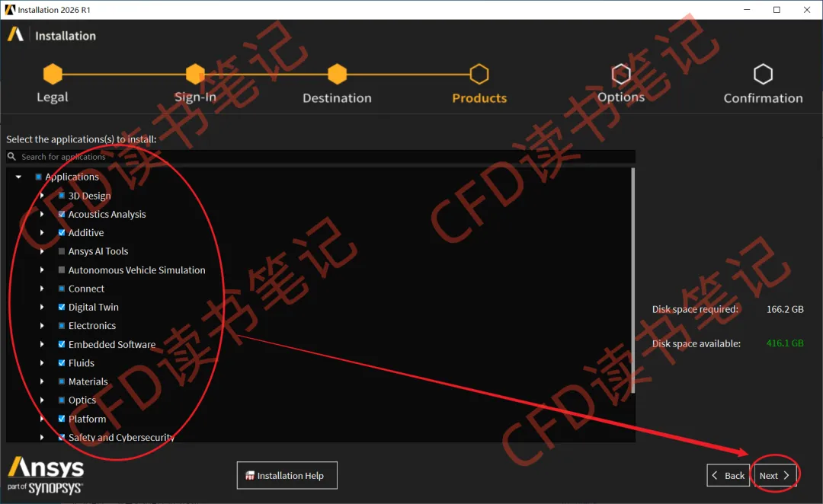Click the Search for applications field
The height and width of the screenshot is (504, 823).
(x=321, y=156)
